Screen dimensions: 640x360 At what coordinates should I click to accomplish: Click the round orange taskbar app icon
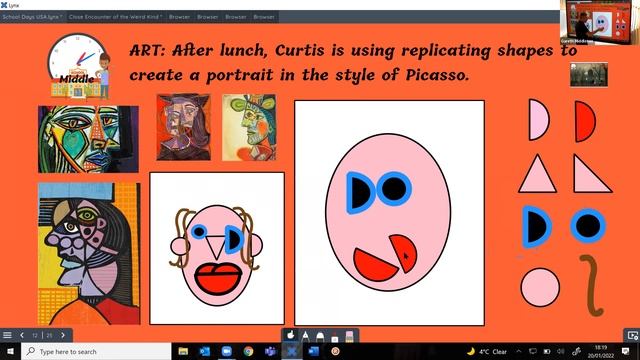(x=336, y=351)
